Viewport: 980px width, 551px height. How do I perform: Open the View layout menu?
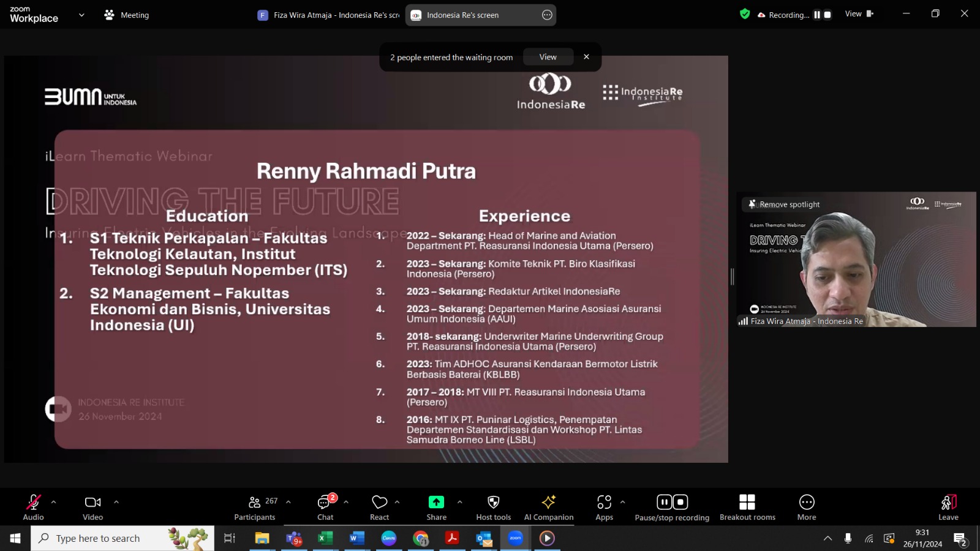click(x=859, y=14)
